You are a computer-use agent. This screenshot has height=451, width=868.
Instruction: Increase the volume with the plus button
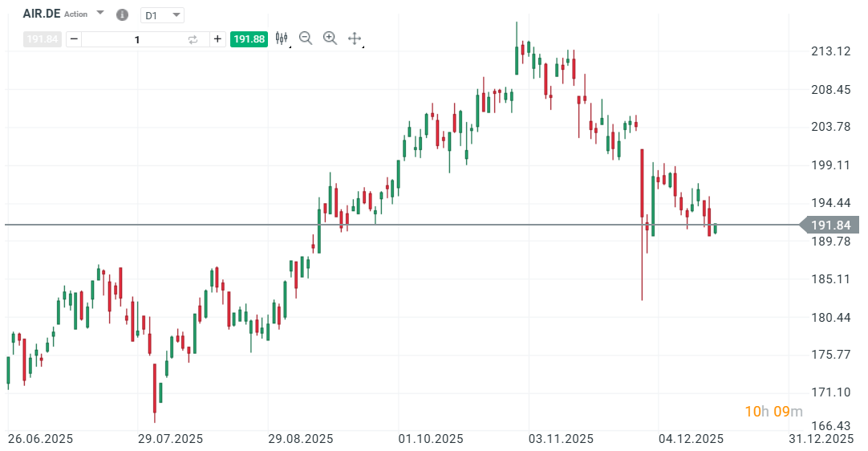point(217,39)
